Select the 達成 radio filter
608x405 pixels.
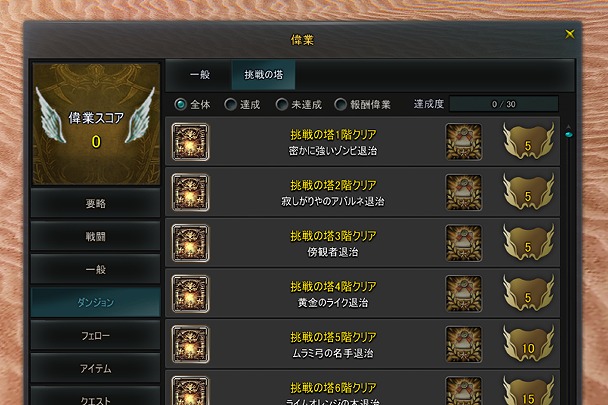(230, 104)
